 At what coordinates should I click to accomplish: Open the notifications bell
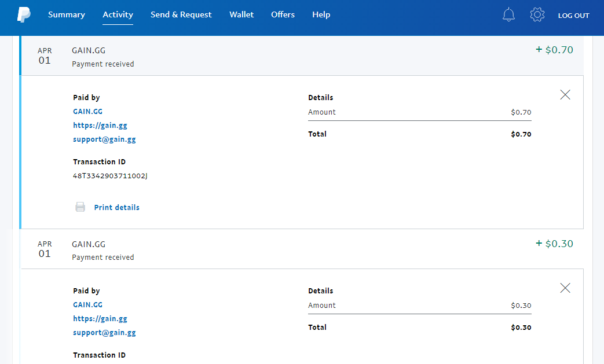(x=508, y=15)
